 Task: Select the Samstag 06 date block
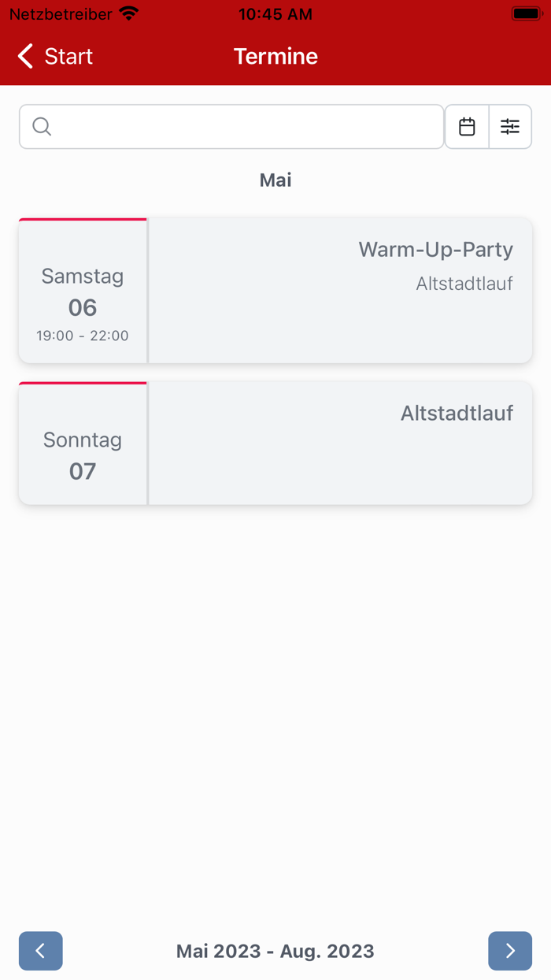click(83, 291)
